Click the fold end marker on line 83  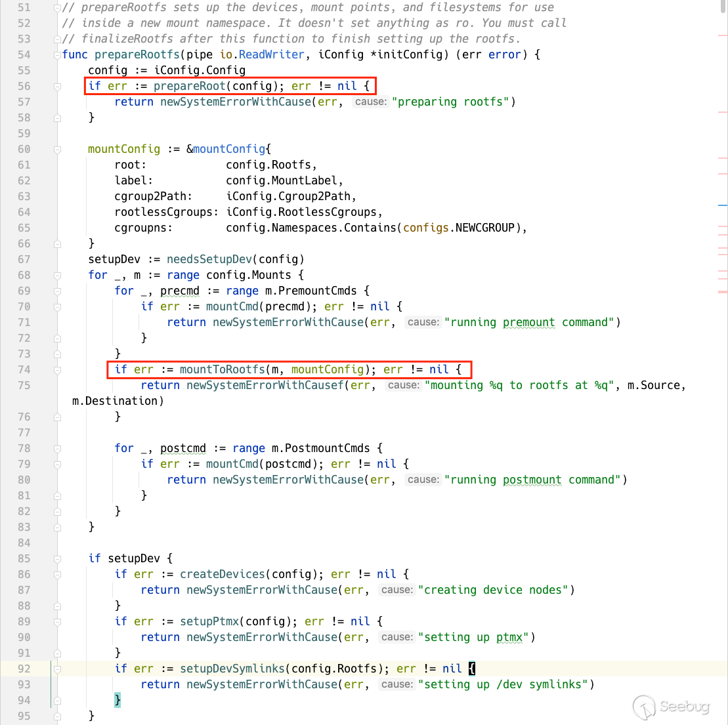[x=57, y=528]
